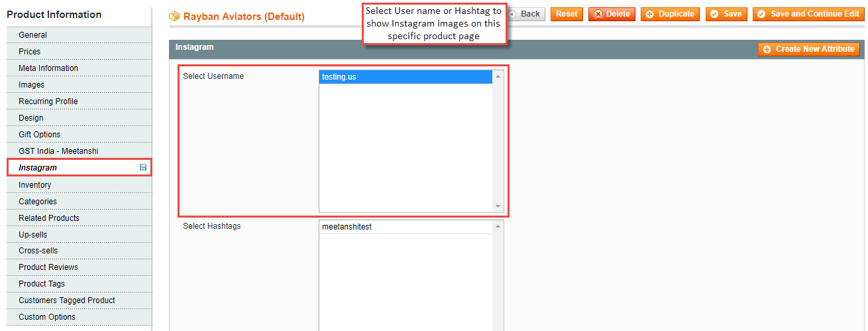Viewport: 868px width, 331px height.
Task: Click the Reset button
Action: (x=567, y=14)
